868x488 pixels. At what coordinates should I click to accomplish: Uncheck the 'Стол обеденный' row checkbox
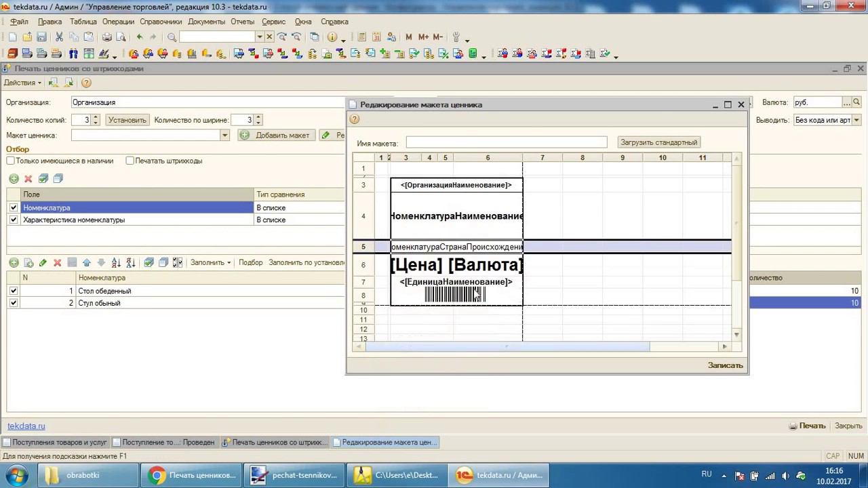point(14,291)
